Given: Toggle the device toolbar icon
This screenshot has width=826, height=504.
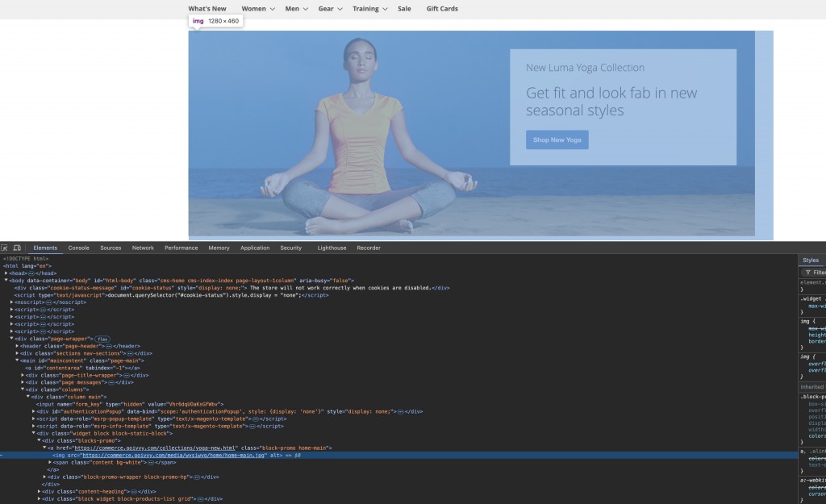Looking at the screenshot, I should [x=15, y=248].
